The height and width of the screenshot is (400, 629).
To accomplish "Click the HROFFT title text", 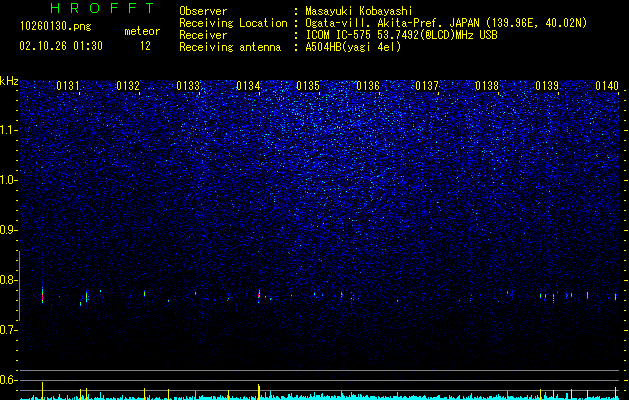I will [x=102, y=8].
